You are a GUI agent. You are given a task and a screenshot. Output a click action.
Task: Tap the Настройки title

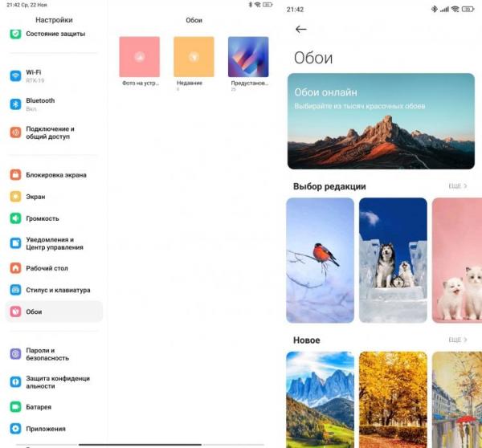click(54, 19)
